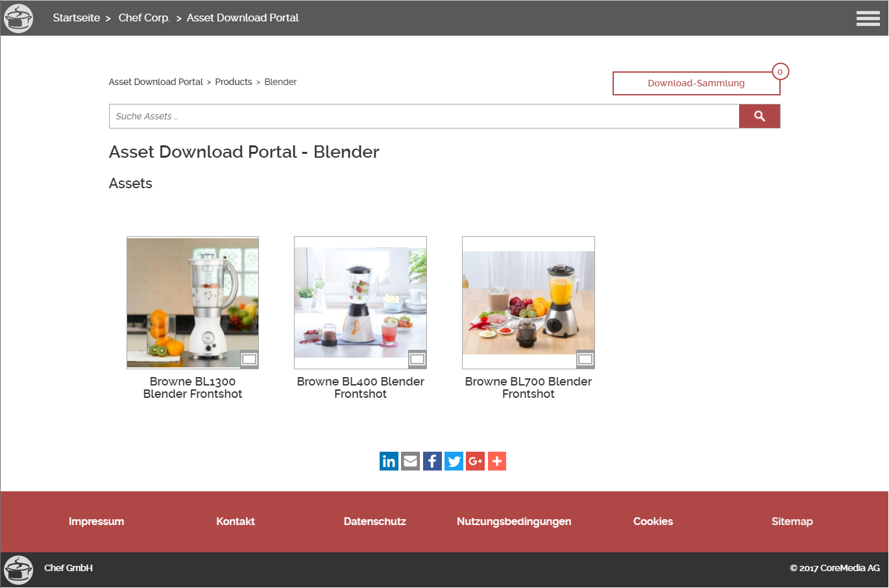
Task: Open the hamburger navigation menu
Action: click(x=868, y=18)
